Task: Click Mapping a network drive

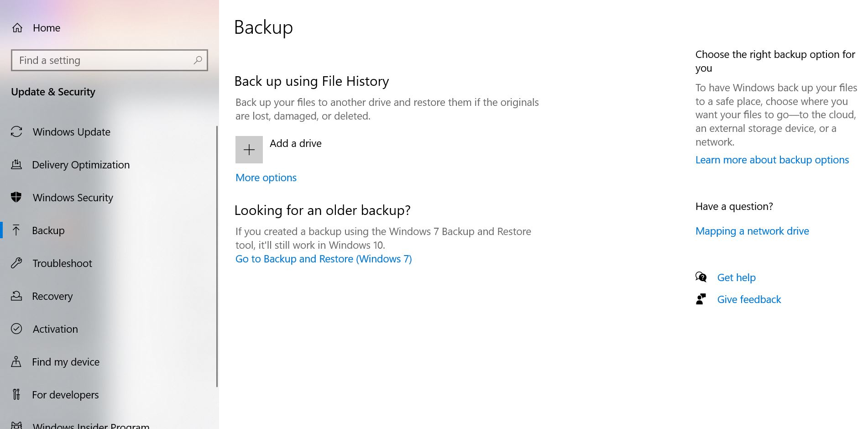Action: pos(752,231)
